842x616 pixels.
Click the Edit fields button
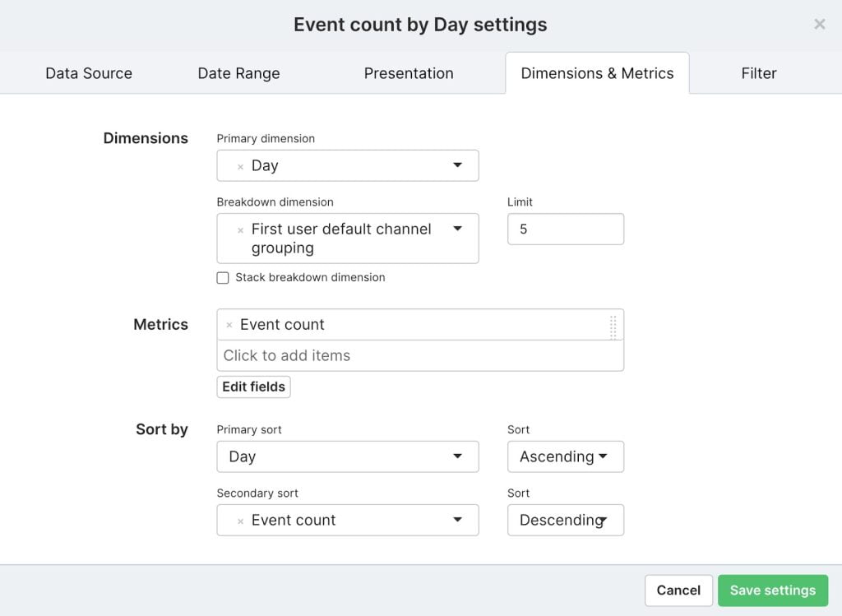coord(253,387)
